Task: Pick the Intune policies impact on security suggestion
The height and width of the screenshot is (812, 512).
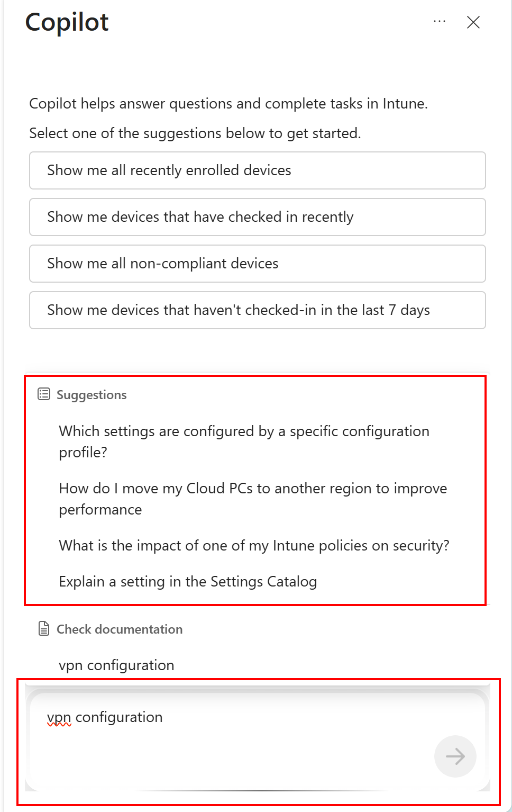Action: point(254,546)
